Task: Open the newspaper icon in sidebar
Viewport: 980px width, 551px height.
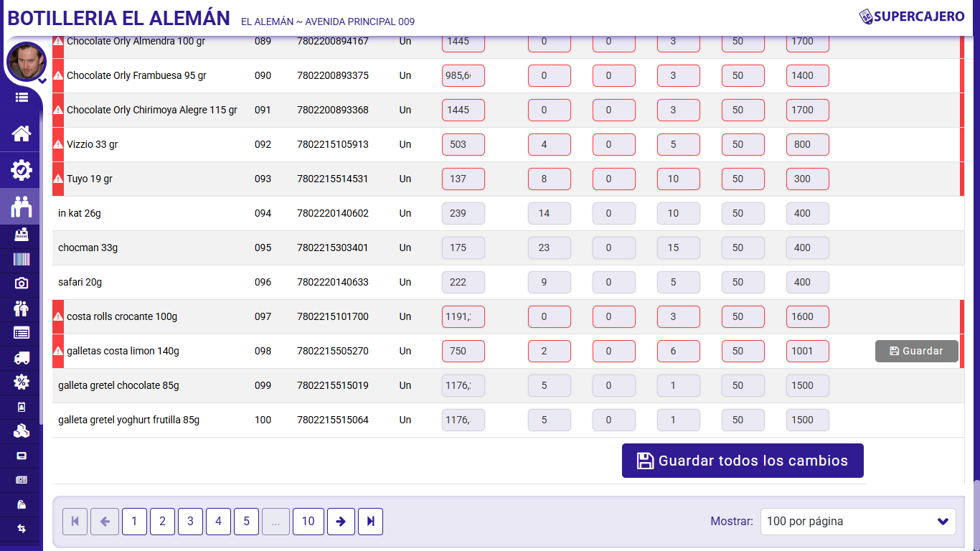Action: tap(22, 480)
